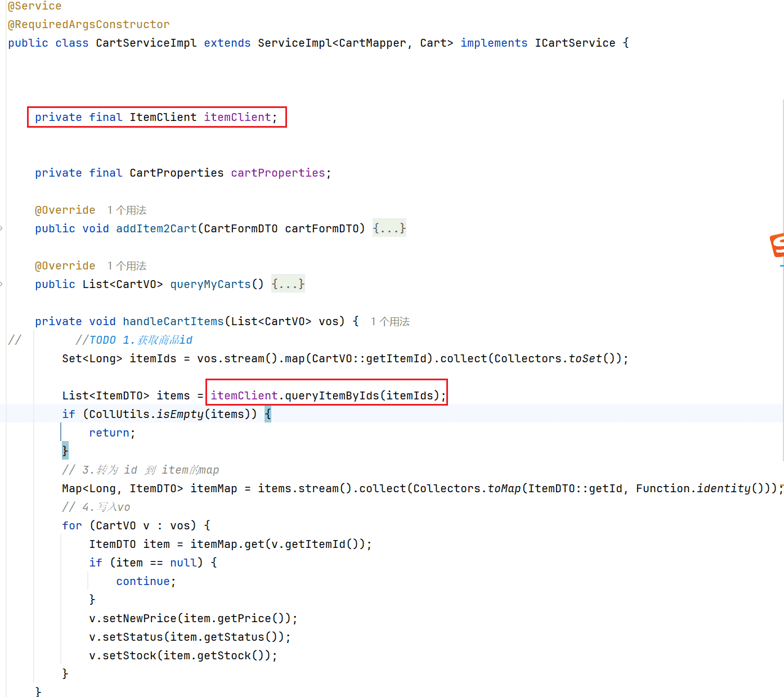Click the CartServiceImpl class name
The height and width of the screenshot is (697, 784).
point(146,43)
